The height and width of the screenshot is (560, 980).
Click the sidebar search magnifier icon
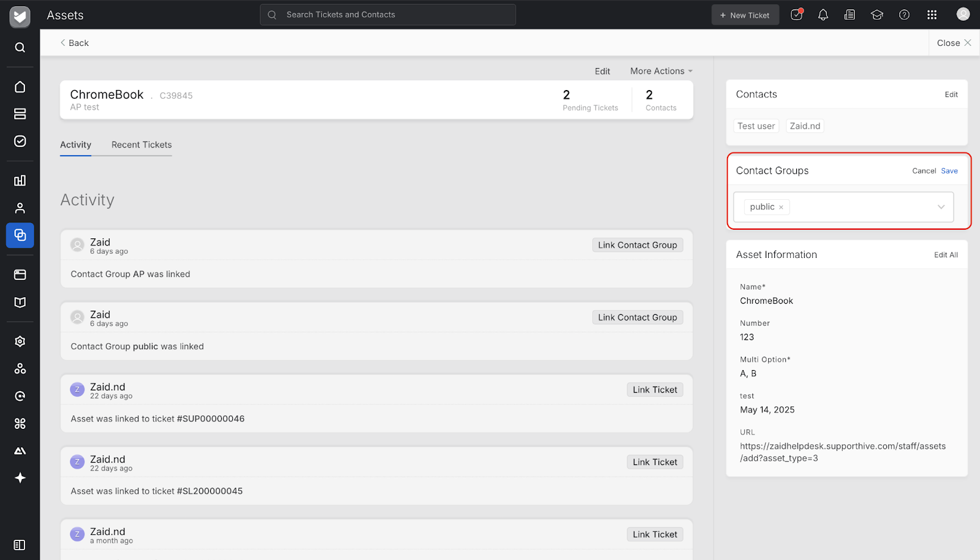point(20,47)
